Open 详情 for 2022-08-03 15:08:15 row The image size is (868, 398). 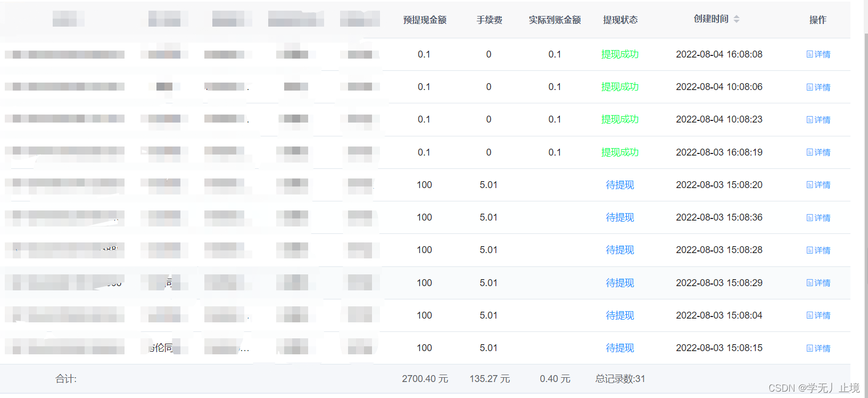(x=819, y=348)
